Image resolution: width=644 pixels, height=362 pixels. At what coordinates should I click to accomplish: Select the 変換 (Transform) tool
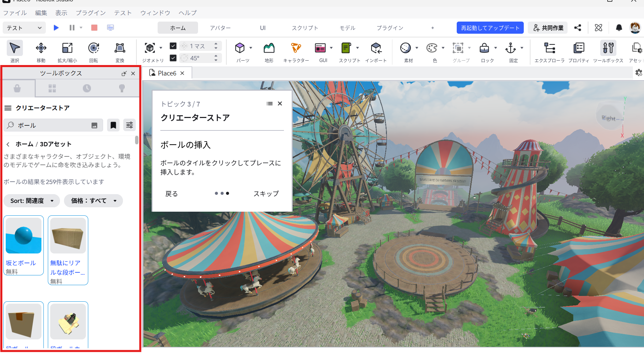pyautogui.click(x=120, y=51)
